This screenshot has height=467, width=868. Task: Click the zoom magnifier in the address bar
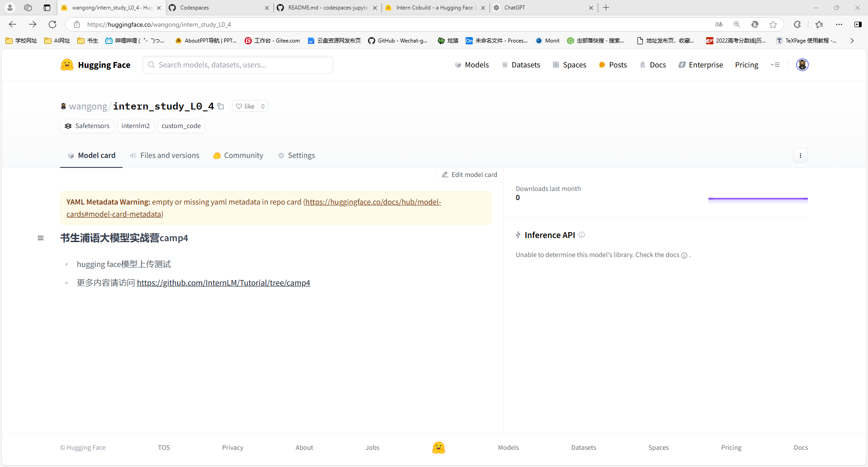(x=737, y=24)
